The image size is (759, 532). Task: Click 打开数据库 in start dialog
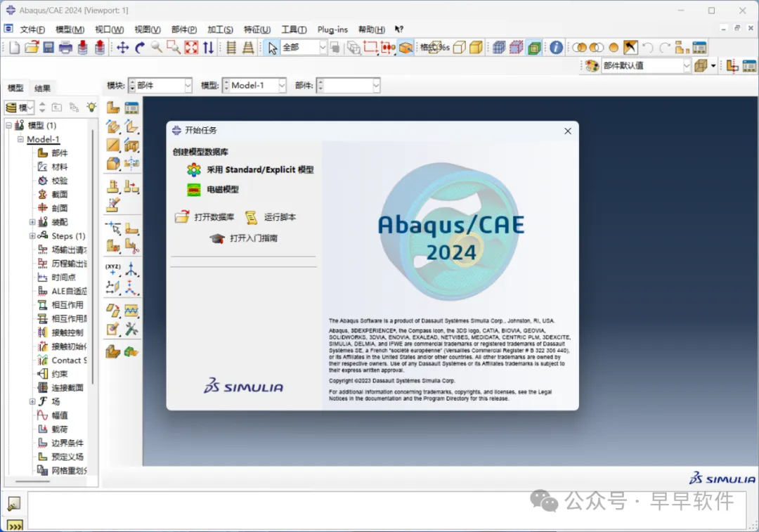click(205, 217)
